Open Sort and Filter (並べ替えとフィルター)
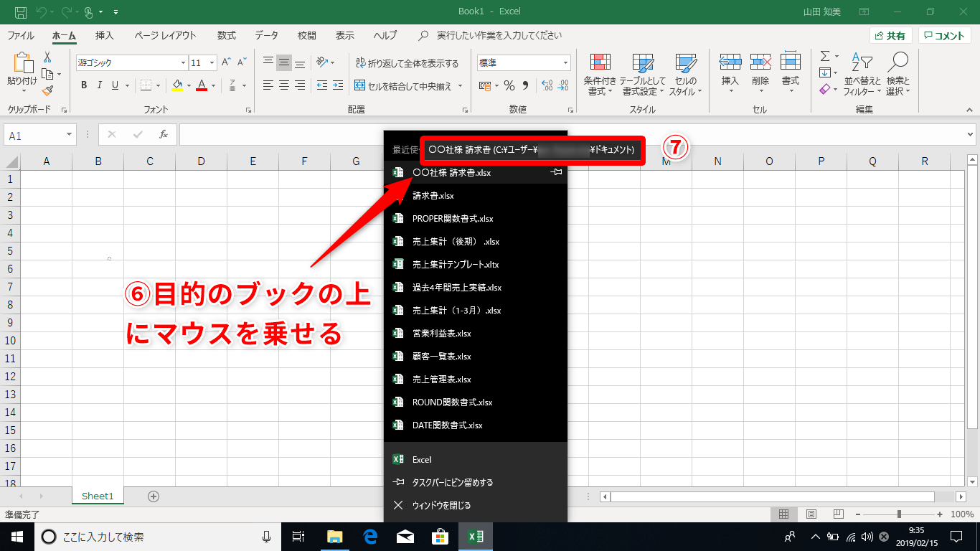 pyautogui.click(x=862, y=75)
